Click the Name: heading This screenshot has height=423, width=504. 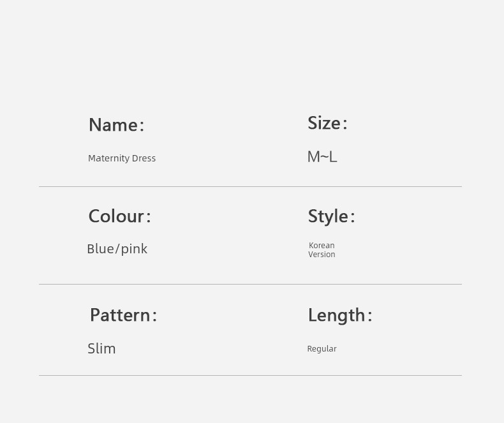click(x=116, y=124)
